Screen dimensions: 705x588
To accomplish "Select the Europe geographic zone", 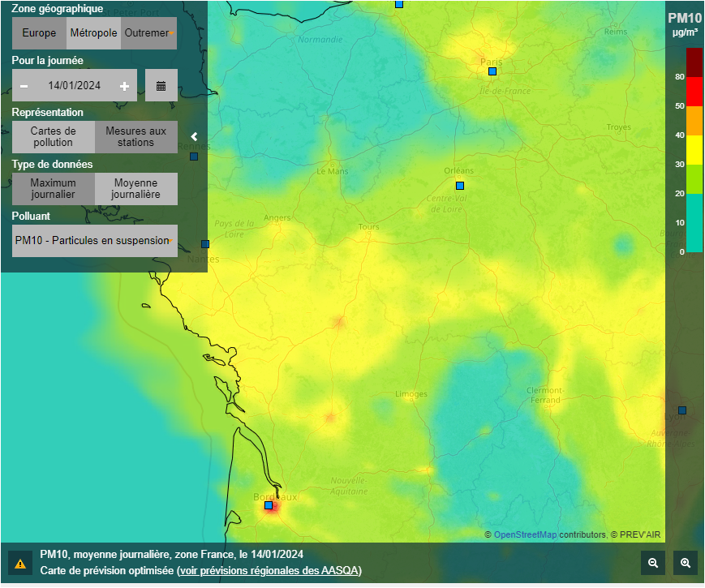I will (39, 33).
